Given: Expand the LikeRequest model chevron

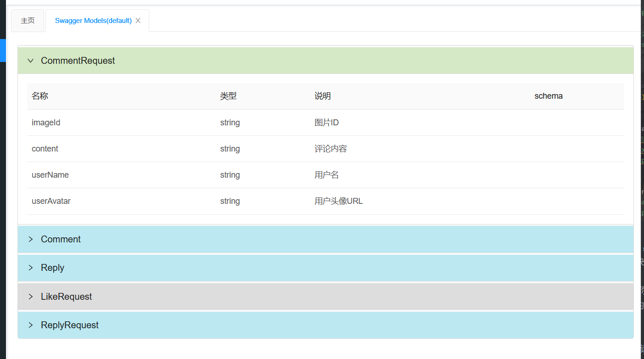Looking at the screenshot, I should pos(31,297).
